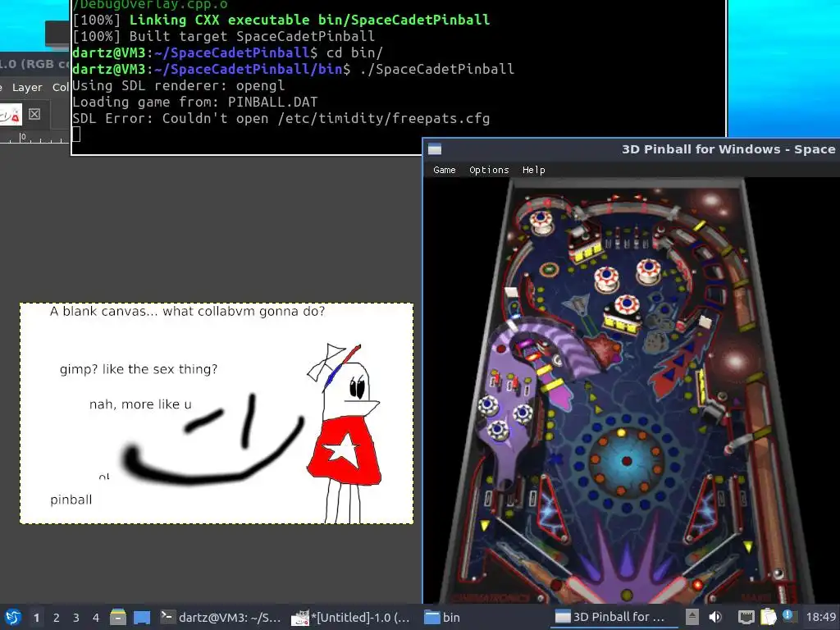Screen dimensions: 840x630
Task: Select the GIMP image thumbnail tab
Action: [10, 115]
